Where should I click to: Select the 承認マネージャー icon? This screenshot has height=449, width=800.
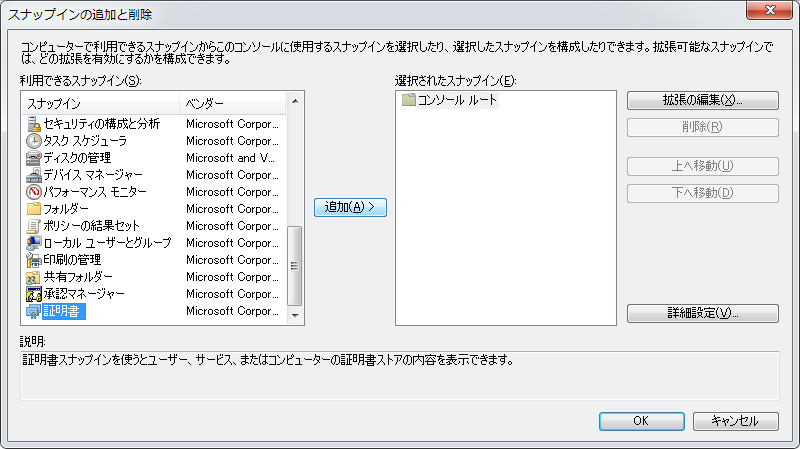coord(33,294)
